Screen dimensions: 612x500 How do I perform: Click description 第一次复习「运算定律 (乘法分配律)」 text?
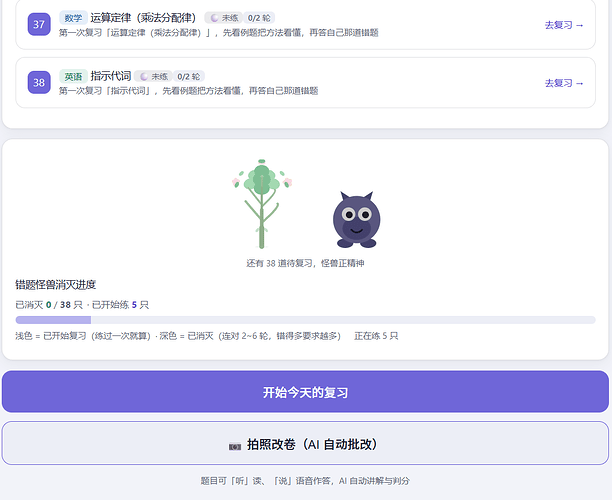(x=219, y=32)
